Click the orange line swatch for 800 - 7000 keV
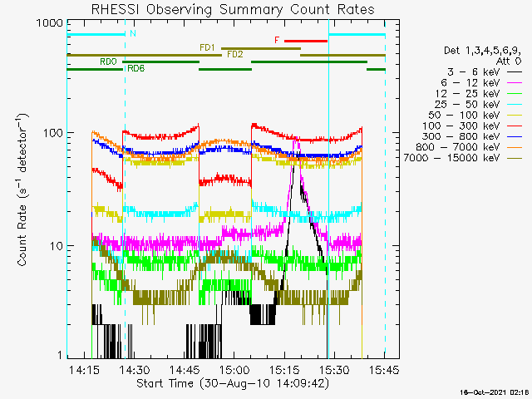The height and width of the screenshot is (399, 532). coord(515,147)
